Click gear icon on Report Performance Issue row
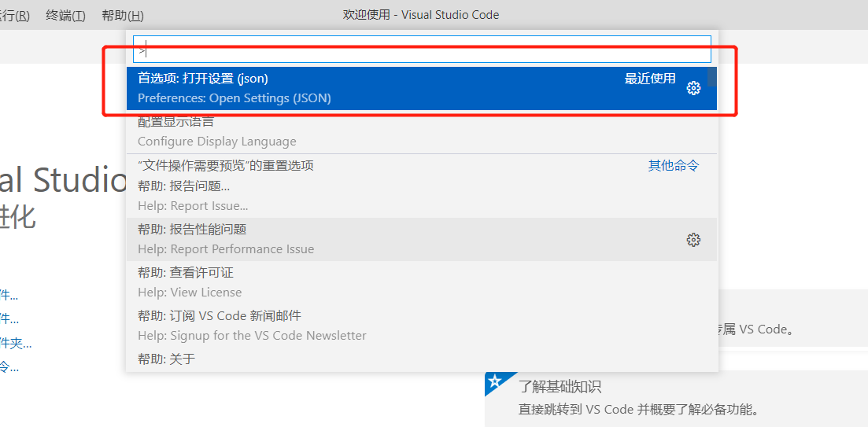Image resolution: width=868 pixels, height=427 pixels. 693,240
